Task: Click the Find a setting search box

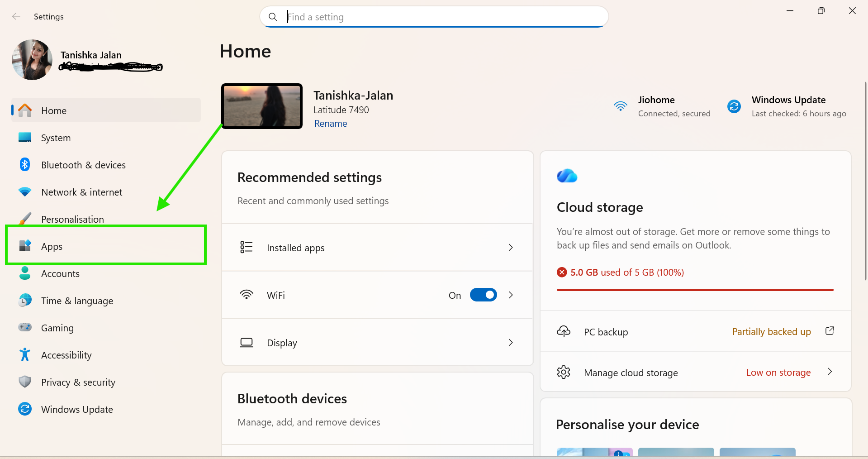Action: 434,17
